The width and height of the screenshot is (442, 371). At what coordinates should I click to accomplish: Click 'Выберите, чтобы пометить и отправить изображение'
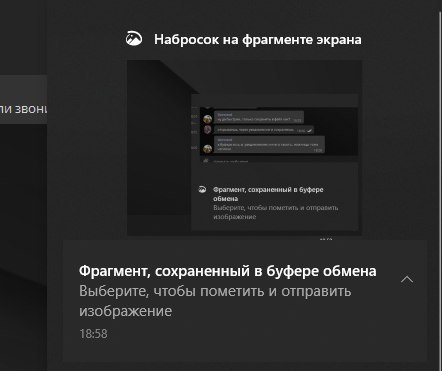[x=215, y=301]
